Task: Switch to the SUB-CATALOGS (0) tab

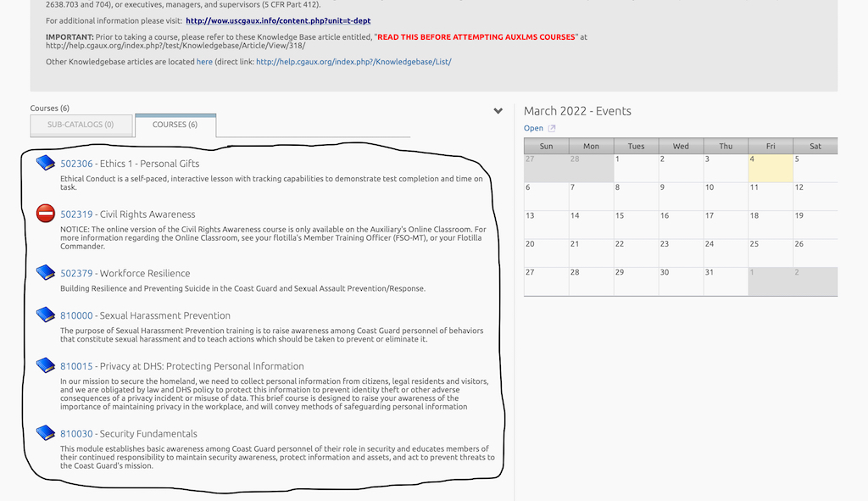Action: [81, 125]
